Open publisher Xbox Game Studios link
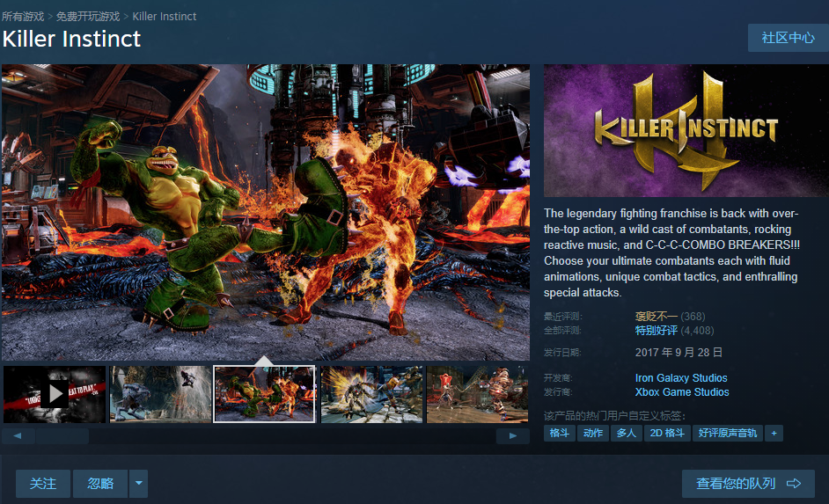 coord(682,392)
